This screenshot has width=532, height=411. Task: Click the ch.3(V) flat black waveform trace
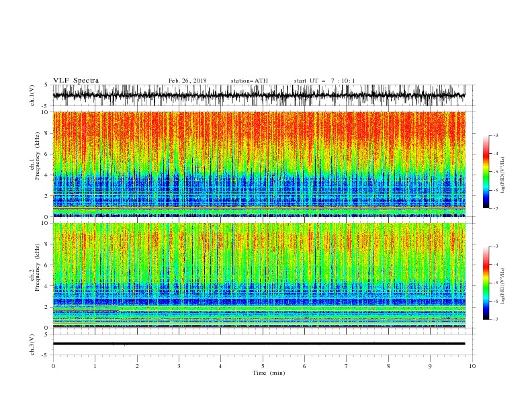point(259,344)
